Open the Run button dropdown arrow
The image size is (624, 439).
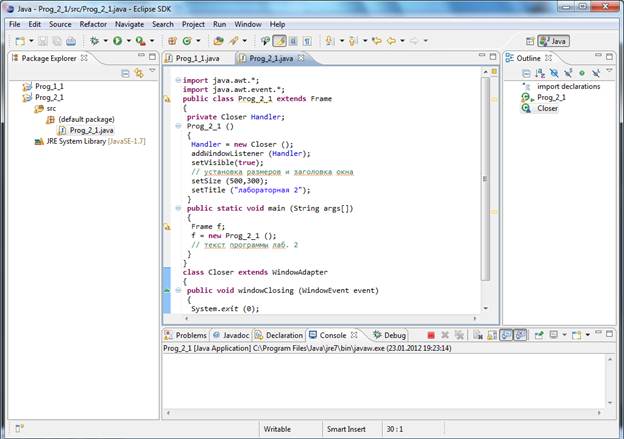point(128,41)
